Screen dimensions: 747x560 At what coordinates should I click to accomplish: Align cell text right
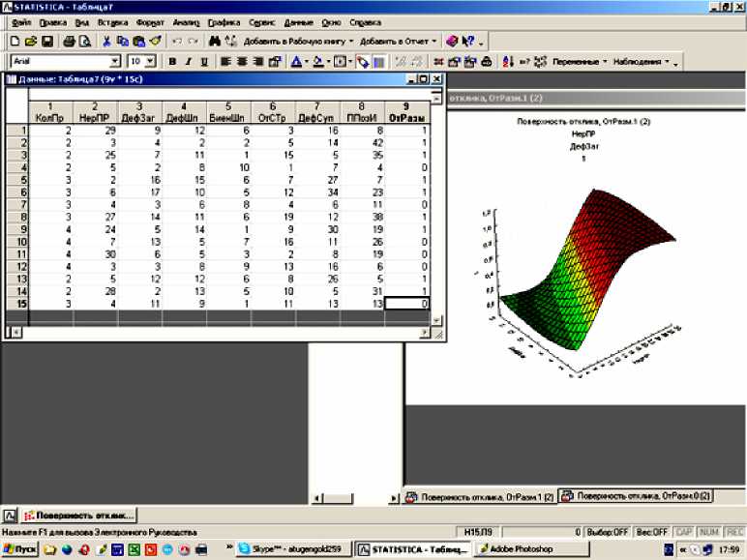(x=257, y=62)
